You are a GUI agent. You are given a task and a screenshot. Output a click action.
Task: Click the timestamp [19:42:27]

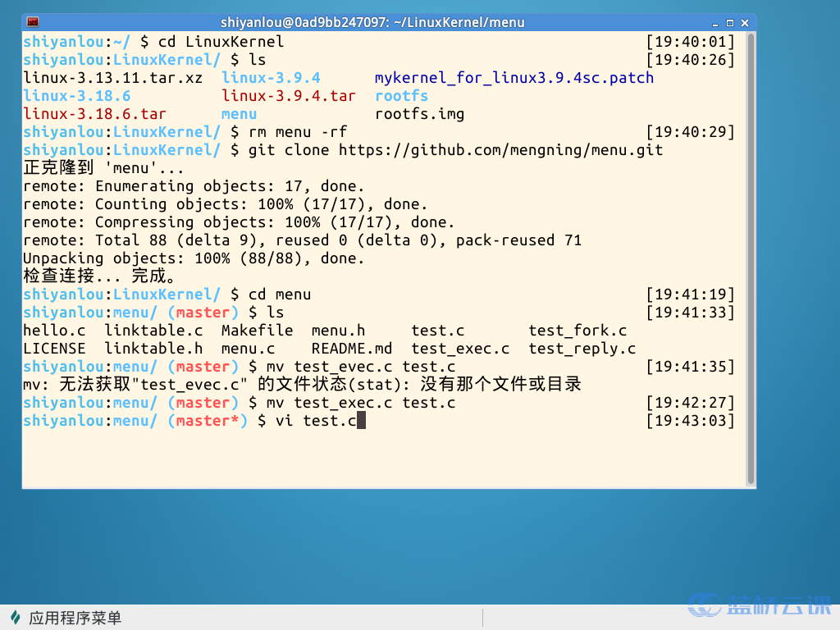(690, 403)
